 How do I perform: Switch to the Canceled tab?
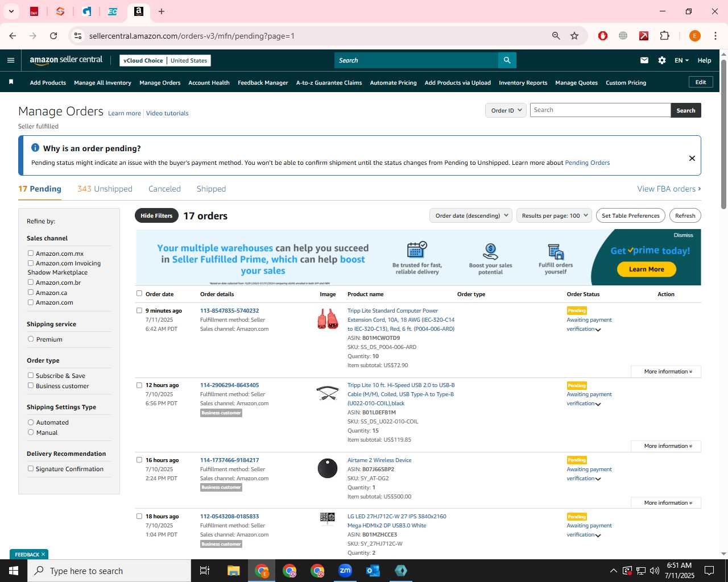pos(164,189)
